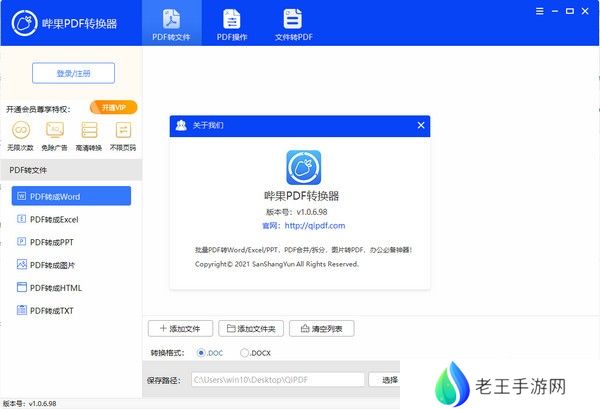Select PDF转成HTML in the sidebar
Screen dimensions: 600x409
[49, 288]
